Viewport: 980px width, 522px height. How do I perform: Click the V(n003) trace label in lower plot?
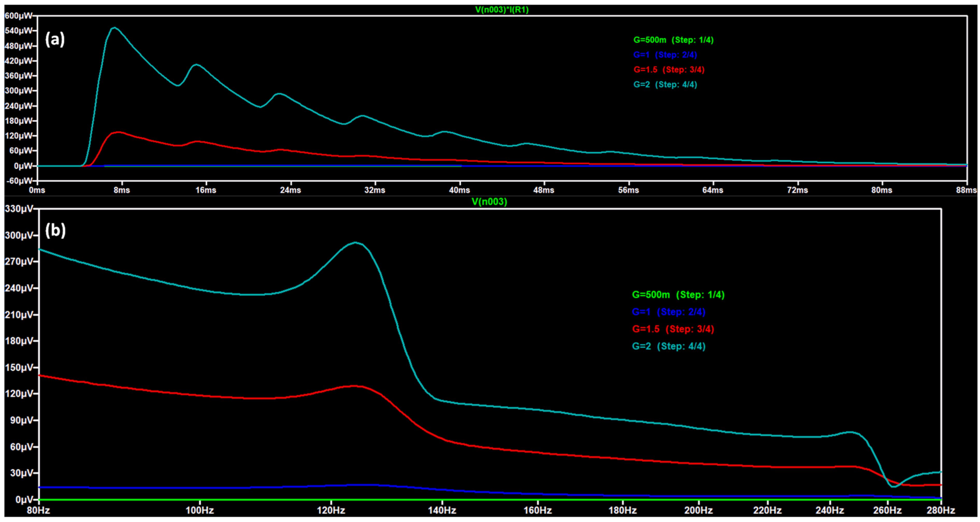pos(489,202)
